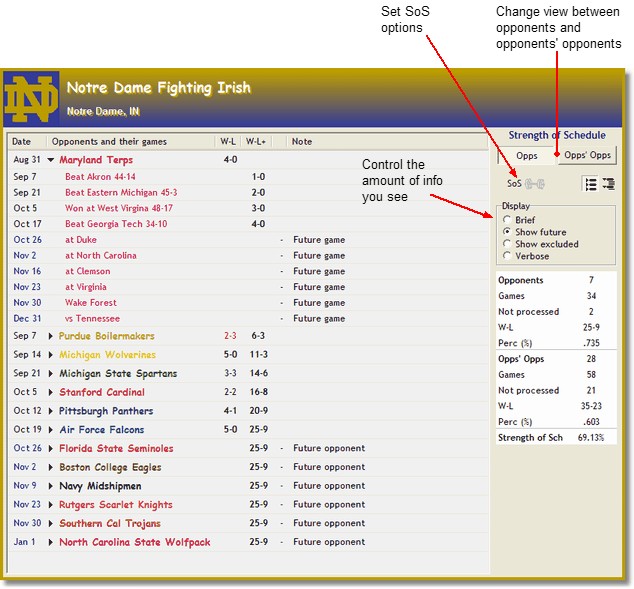Expand the Rutgers Scarlet Knights row
Image resolution: width=634 pixels, height=589 pixels.
click(51, 505)
